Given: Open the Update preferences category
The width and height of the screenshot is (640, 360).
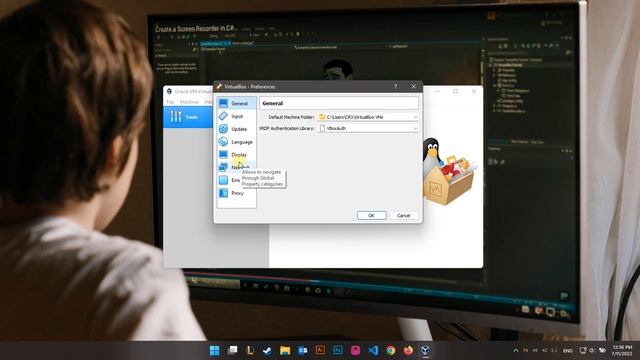Looking at the screenshot, I should pyautogui.click(x=237, y=129).
